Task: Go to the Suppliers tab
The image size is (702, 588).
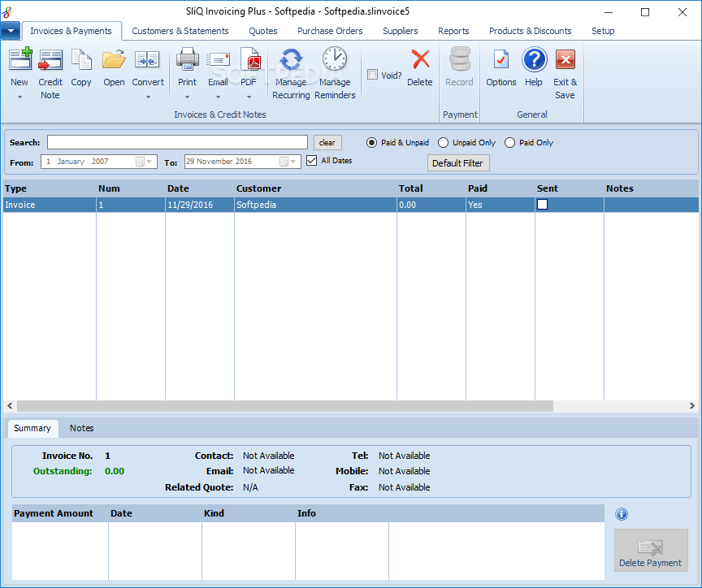Action: pos(401,31)
